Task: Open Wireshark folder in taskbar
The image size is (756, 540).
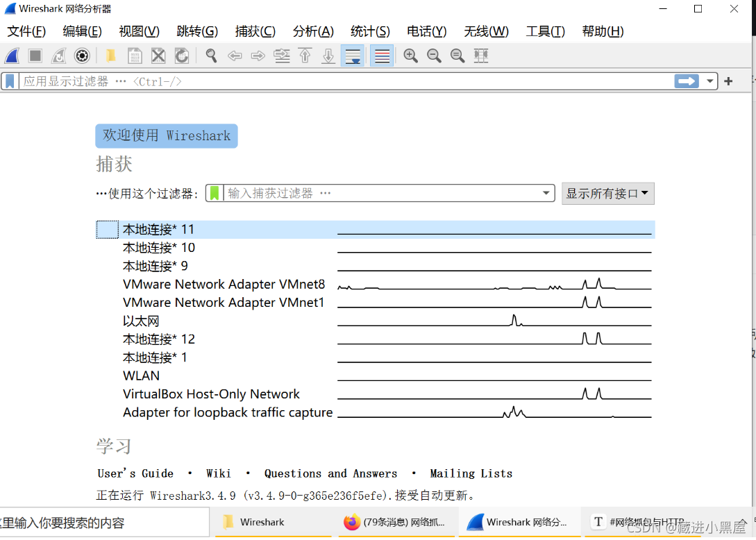Action: coord(272,522)
